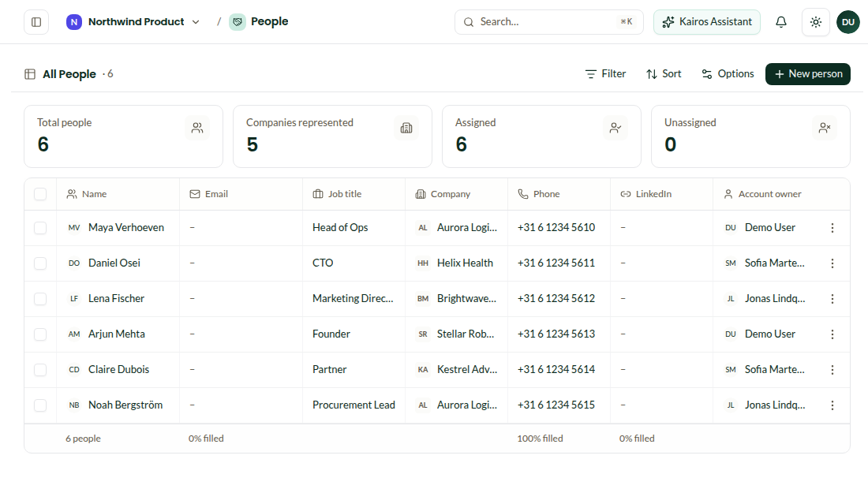The width and height of the screenshot is (868, 489).
Task: Select all rows with header checkbox
Action: point(40,194)
